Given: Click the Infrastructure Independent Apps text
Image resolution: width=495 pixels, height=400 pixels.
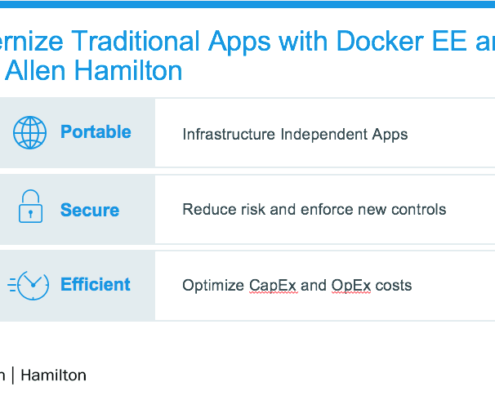Looking at the screenshot, I should pyautogui.click(x=295, y=135).
